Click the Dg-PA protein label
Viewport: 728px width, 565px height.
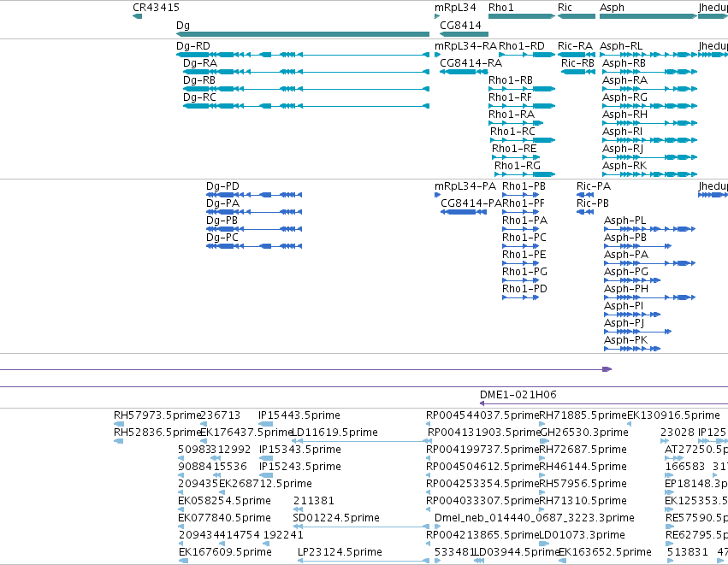coord(223,203)
